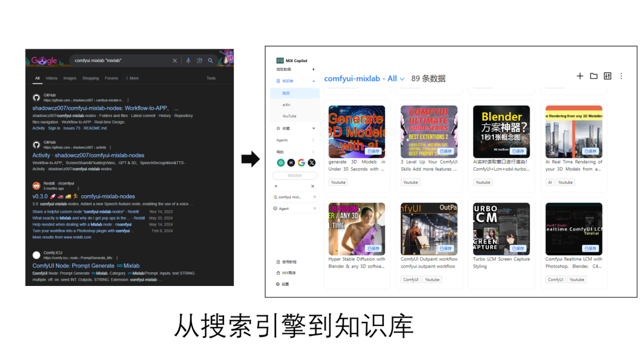Click the green ChatGPT shortcut icon

click(x=280, y=163)
